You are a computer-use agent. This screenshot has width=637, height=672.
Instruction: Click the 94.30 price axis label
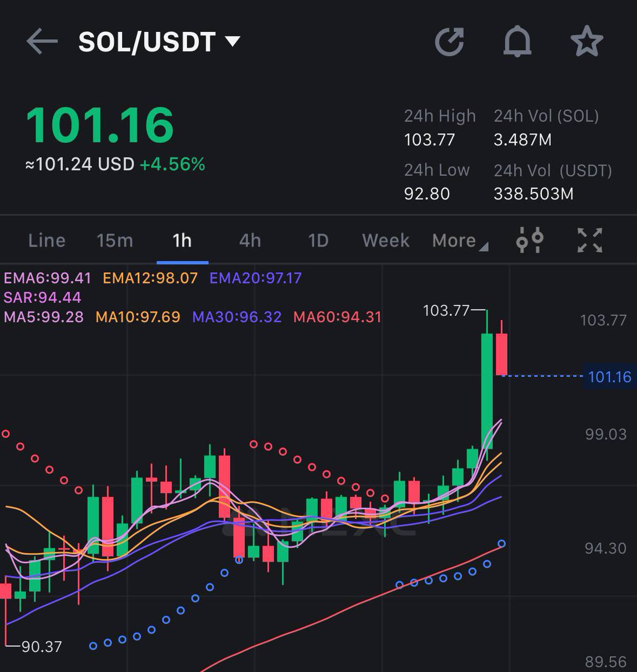pyautogui.click(x=606, y=548)
